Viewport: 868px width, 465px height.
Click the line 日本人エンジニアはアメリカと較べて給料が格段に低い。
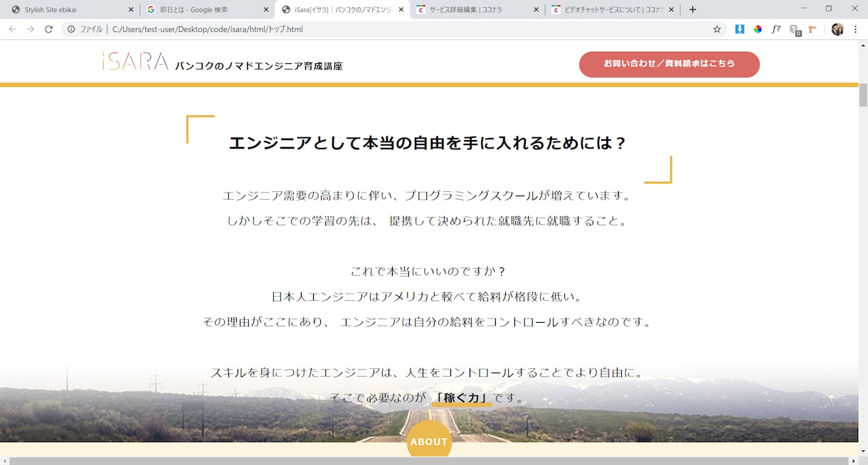[428, 297]
